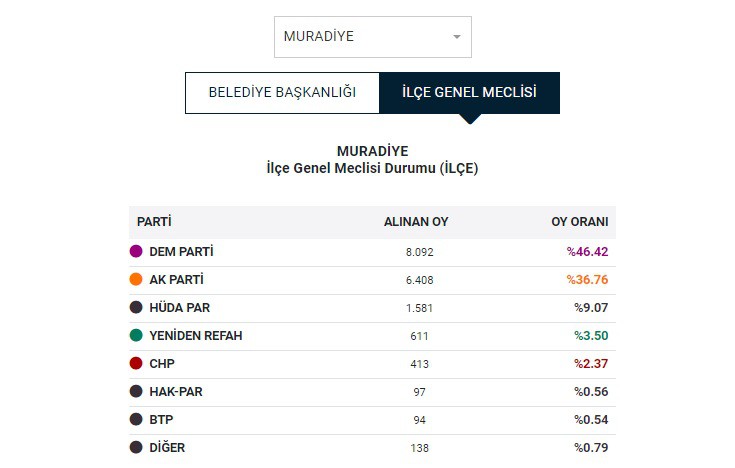The width and height of the screenshot is (735, 468).
Task: Open the MURADİYE district dropdown
Action: (373, 37)
